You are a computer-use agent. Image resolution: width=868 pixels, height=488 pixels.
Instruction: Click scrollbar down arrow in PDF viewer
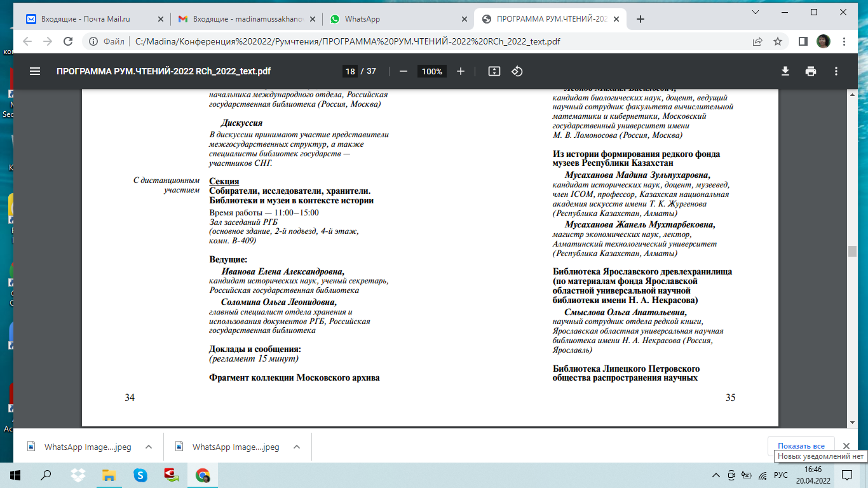[852, 421]
